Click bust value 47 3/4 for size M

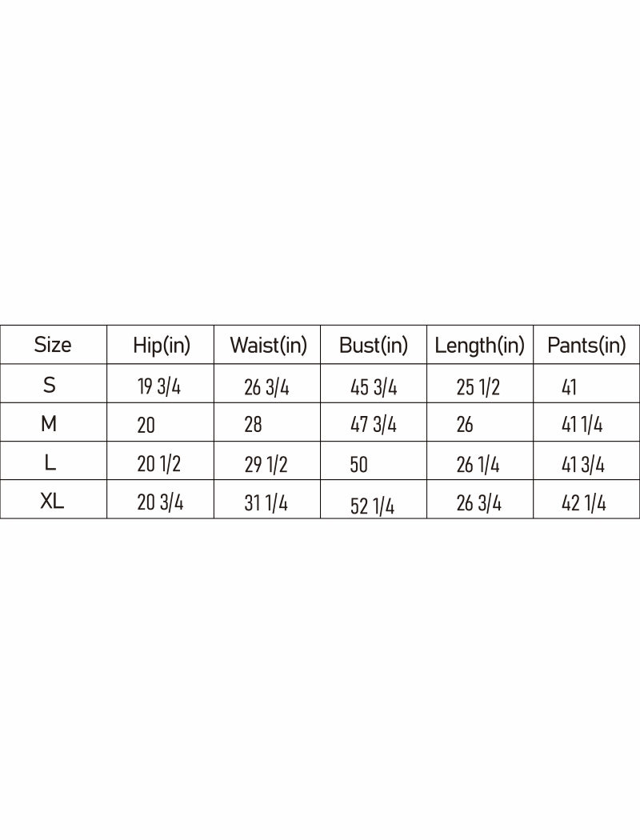pyautogui.click(x=374, y=425)
